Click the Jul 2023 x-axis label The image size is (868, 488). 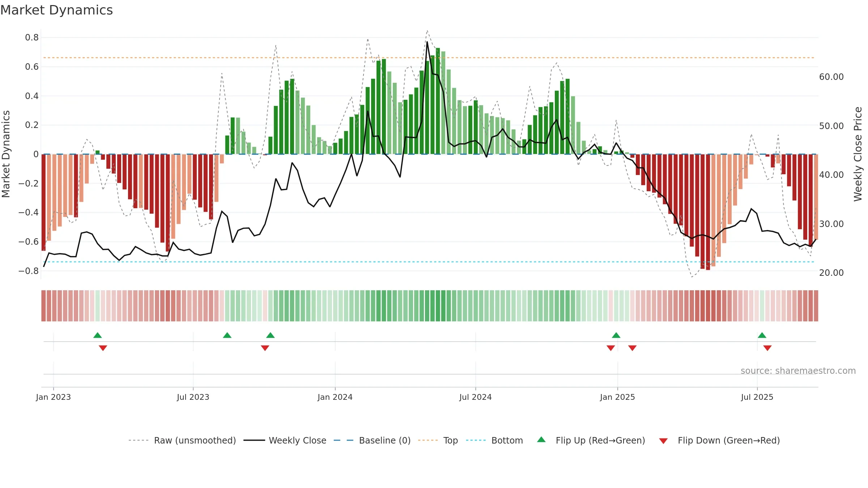(x=193, y=397)
